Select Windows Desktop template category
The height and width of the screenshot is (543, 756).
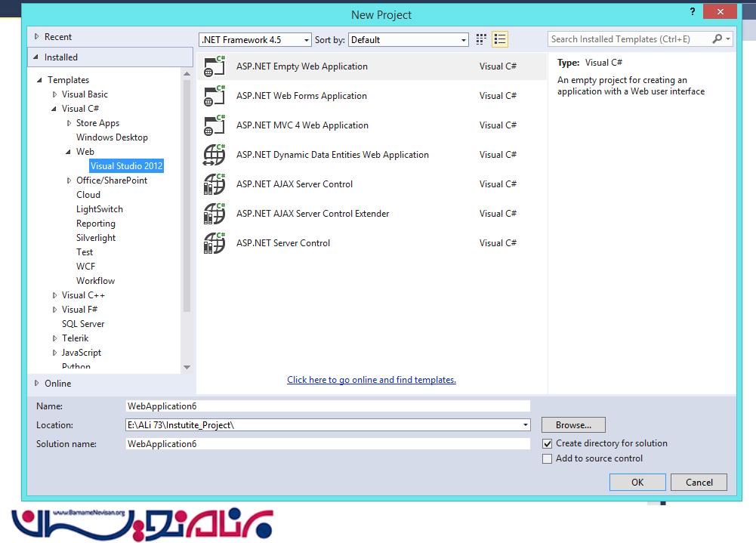coord(112,137)
